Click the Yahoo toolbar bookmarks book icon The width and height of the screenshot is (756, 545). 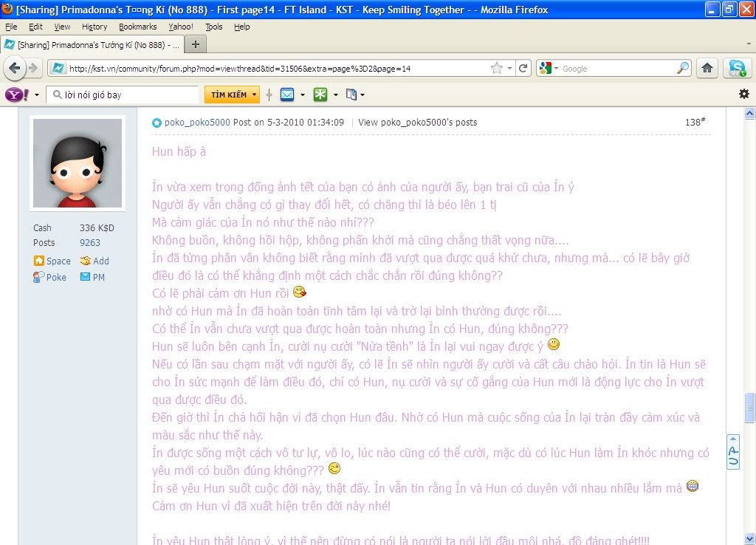click(x=351, y=95)
